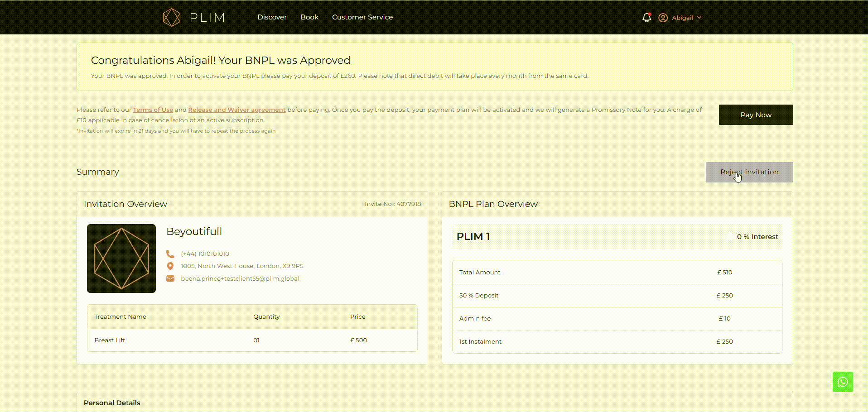Click the Admin fee row label
Viewport: 868px width, 412px height.
click(x=475, y=318)
